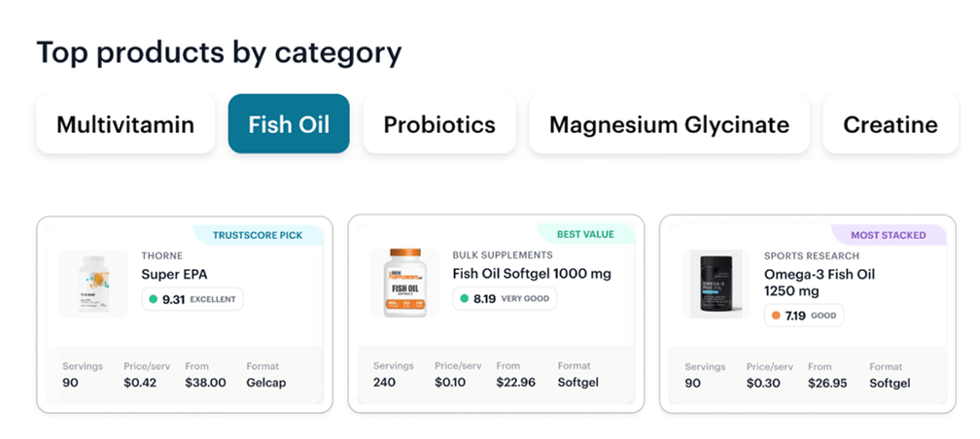Image resolution: width=980 pixels, height=439 pixels.
Task: Click the 8.19 Very Good score badge
Action: (x=505, y=298)
